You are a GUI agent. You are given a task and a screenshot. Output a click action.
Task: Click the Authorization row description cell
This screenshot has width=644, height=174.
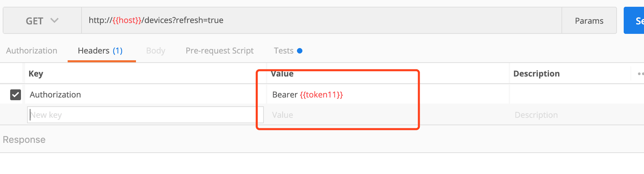[x=577, y=94]
